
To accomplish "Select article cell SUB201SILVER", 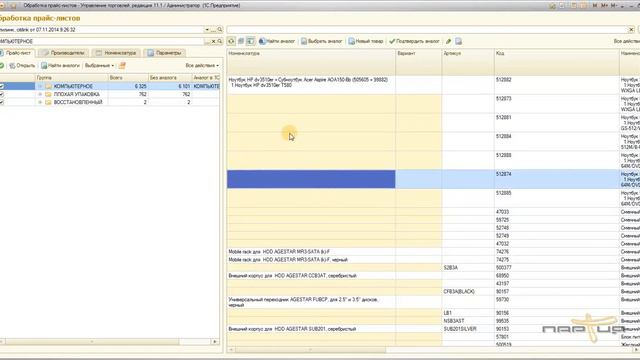I will (468, 329).
